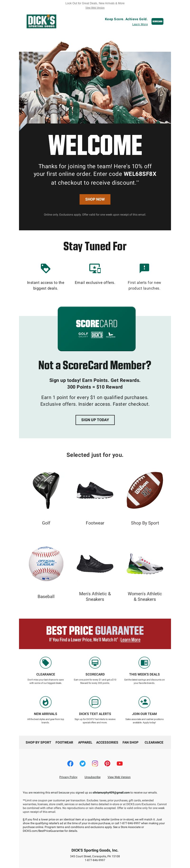Click Learn More in Best Price Guarantee banner
190x868 pixels.
tap(130, 640)
